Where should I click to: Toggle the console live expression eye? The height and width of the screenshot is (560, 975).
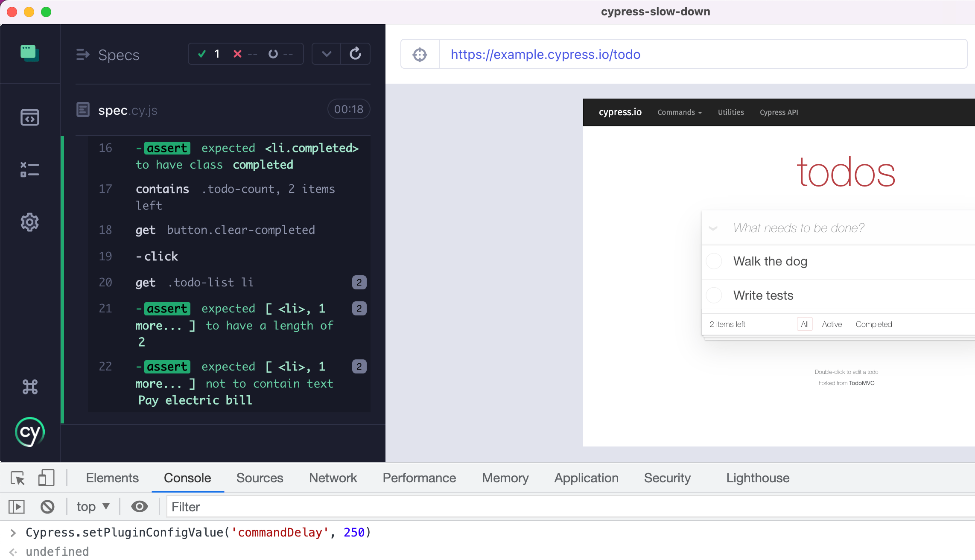[139, 507]
